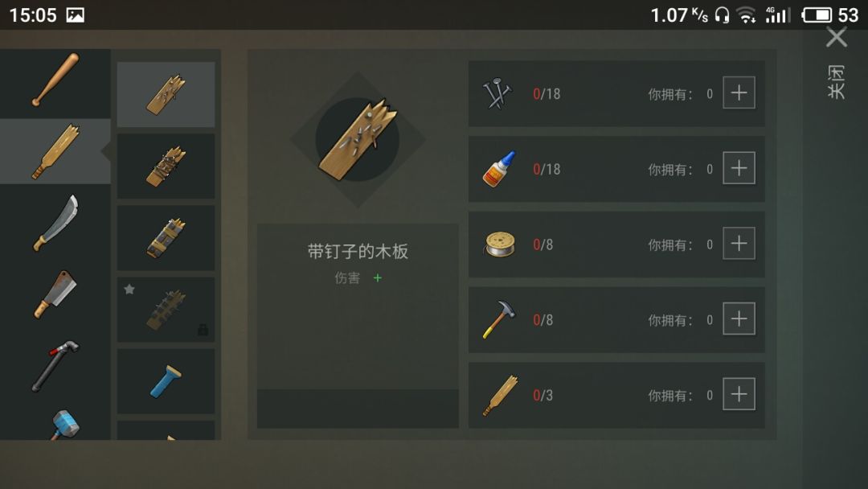
Task: Pick the blue sledgehammer weapon
Action: [x=65, y=425]
